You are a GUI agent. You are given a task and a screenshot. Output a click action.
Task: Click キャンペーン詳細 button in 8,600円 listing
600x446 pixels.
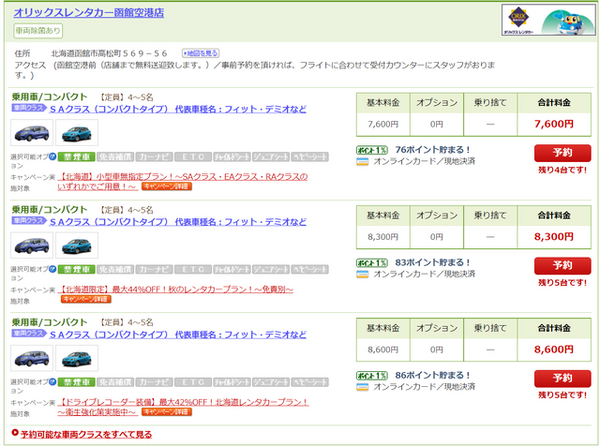[x=166, y=412]
